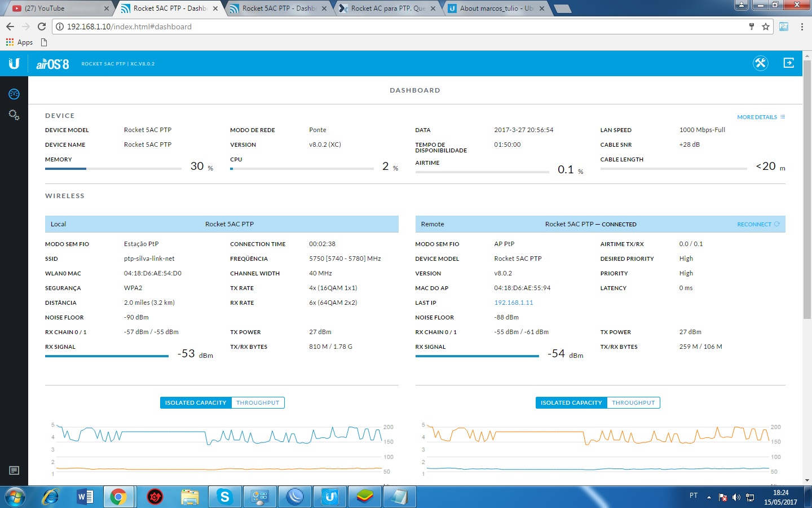This screenshot has height=508, width=812.
Task: Open the log panel icon in sidebar
Action: (14, 470)
